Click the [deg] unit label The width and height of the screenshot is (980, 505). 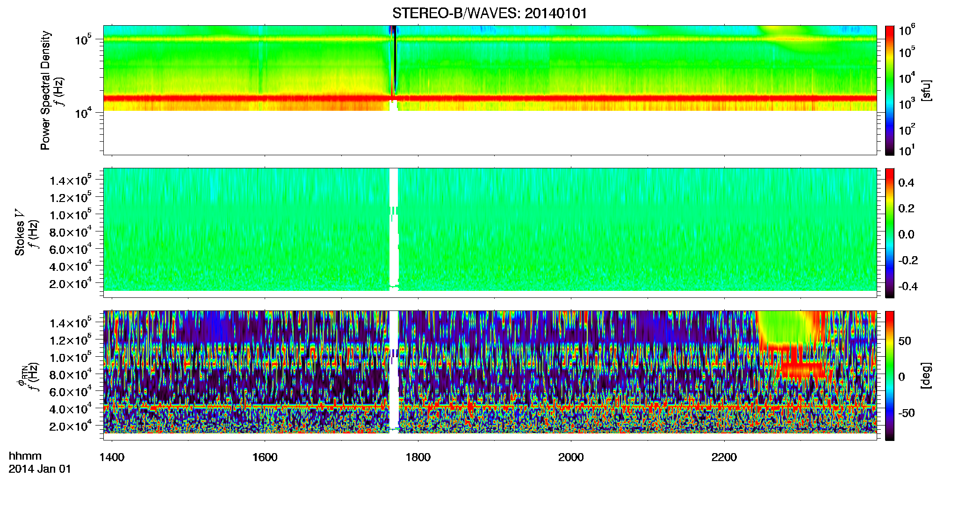[926, 375]
